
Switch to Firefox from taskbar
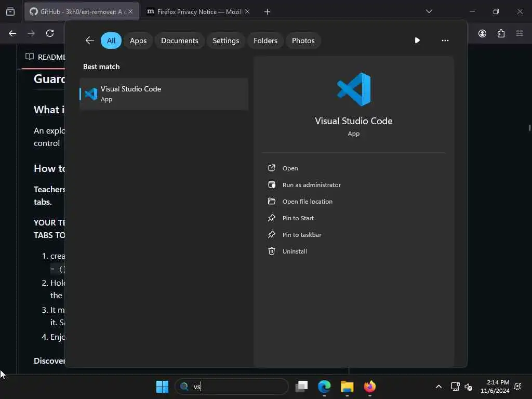[x=370, y=387]
